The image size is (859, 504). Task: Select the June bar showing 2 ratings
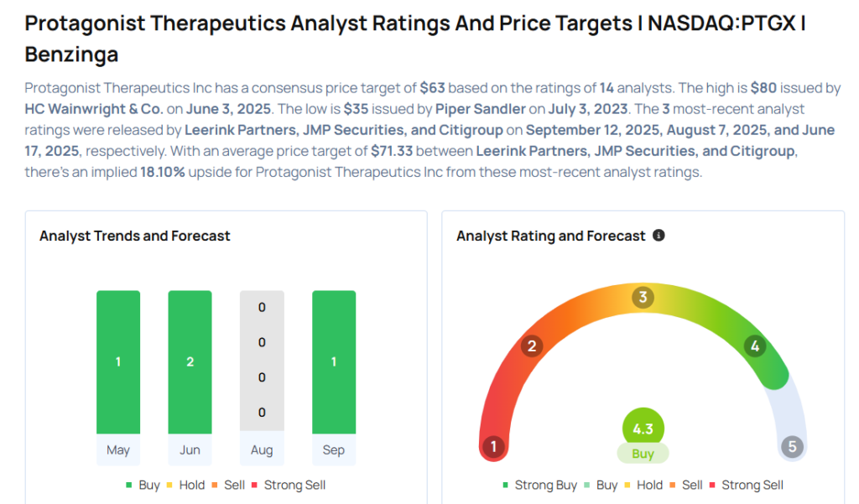pos(190,361)
